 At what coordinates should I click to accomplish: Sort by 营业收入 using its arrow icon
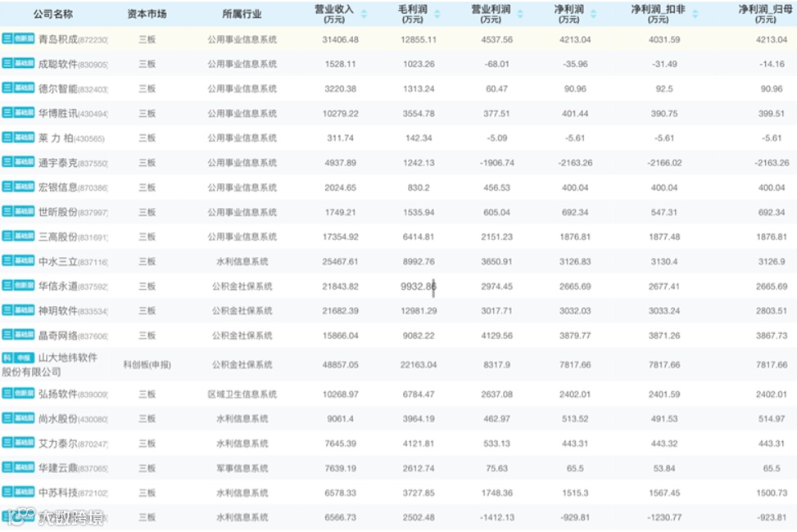(364, 14)
